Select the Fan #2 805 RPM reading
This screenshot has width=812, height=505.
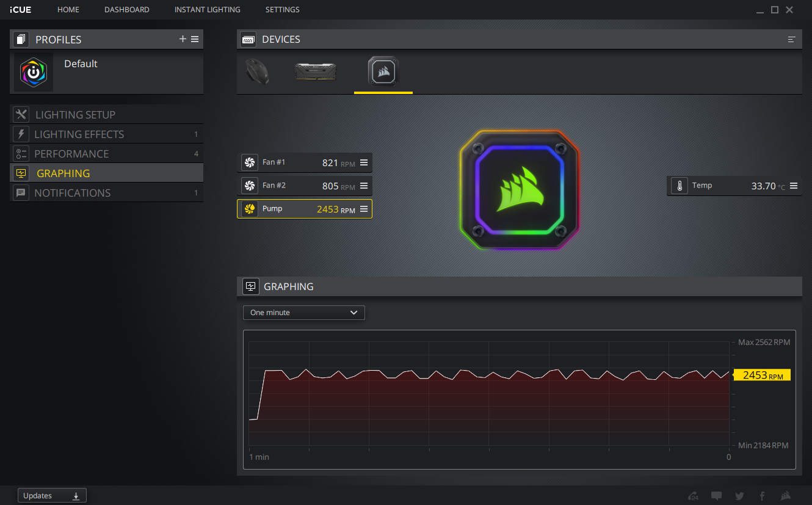coord(338,186)
